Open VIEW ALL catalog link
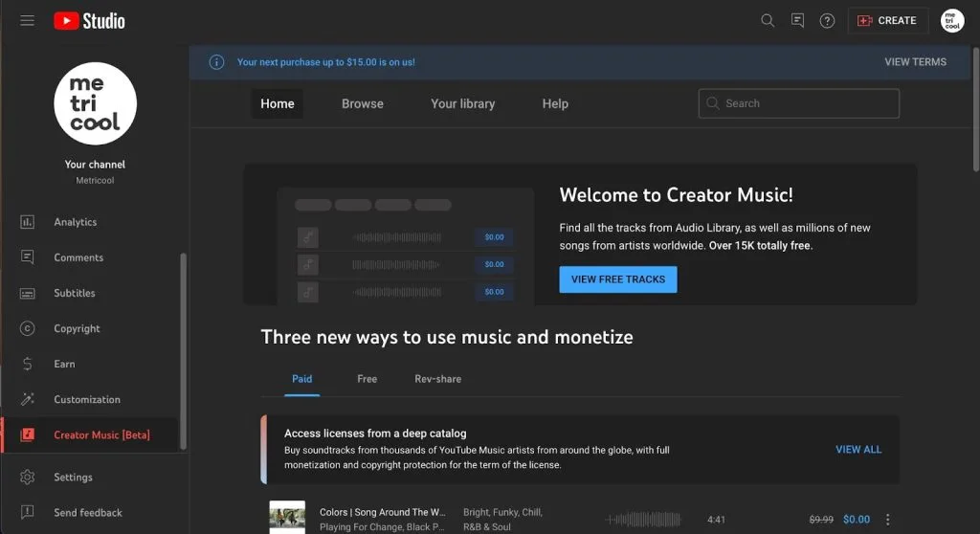The width and height of the screenshot is (980, 534). click(x=858, y=450)
